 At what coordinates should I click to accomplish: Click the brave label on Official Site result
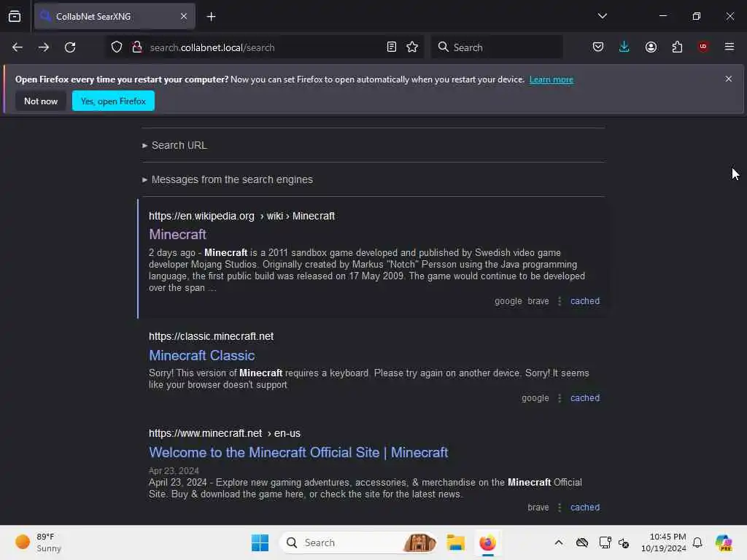point(538,507)
